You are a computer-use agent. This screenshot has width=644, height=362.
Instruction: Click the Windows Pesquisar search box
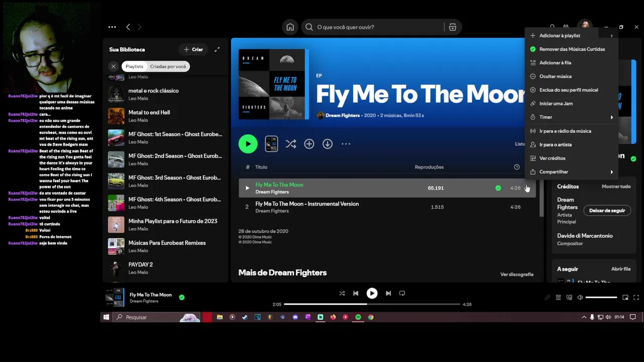[156, 317]
